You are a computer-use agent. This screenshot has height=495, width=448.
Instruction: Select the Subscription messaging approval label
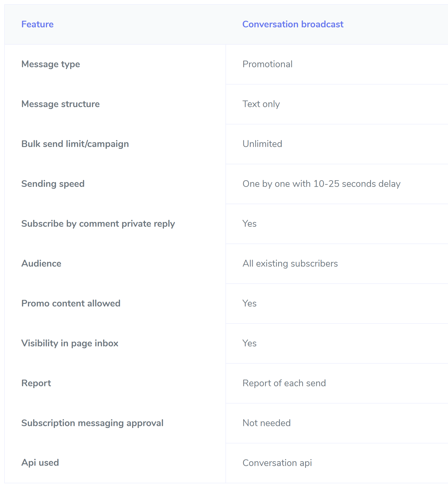point(92,423)
